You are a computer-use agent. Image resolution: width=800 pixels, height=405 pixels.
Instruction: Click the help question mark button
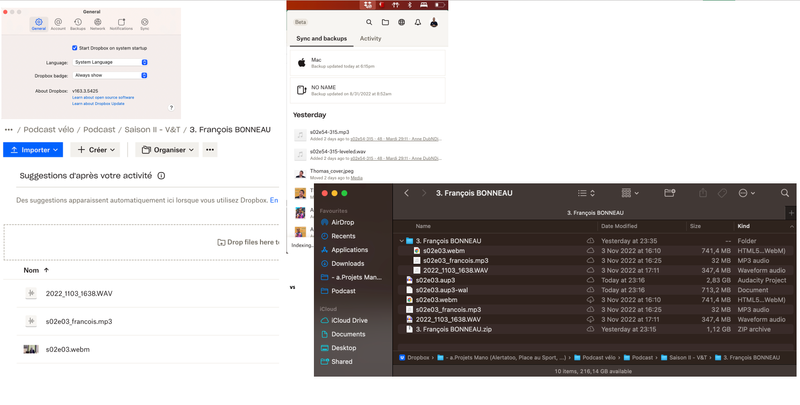171,108
